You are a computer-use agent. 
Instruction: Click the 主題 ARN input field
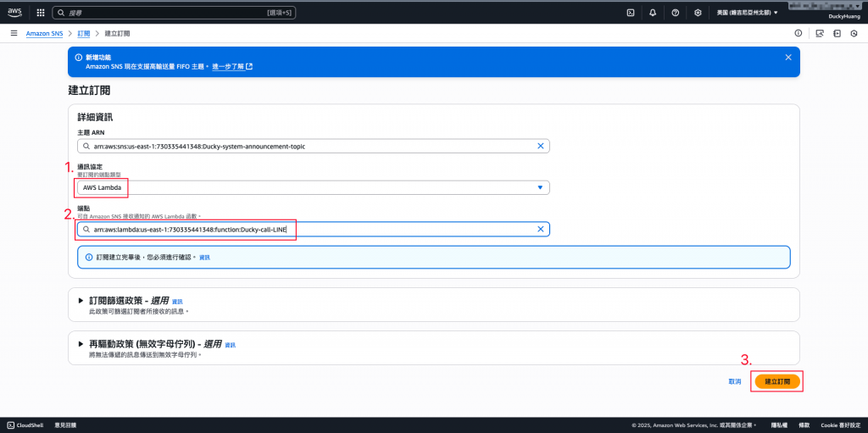314,147
